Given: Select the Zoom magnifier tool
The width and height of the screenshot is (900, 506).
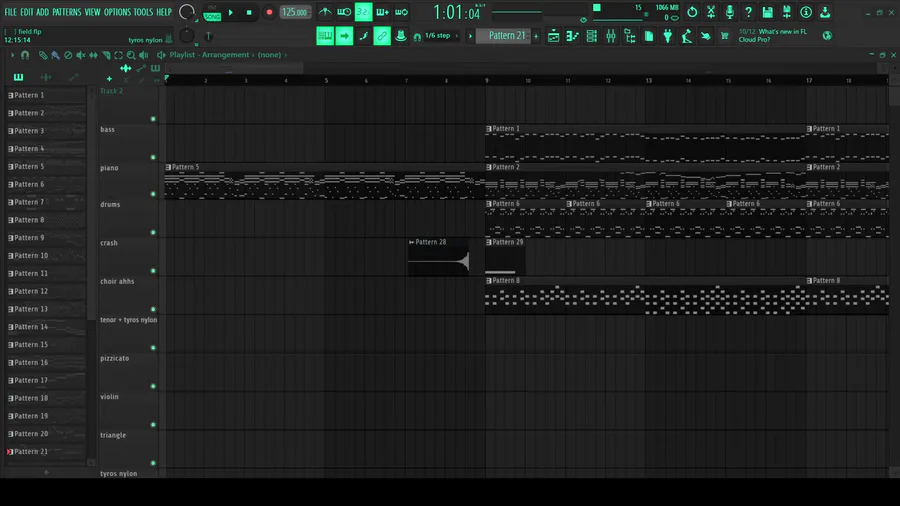Looking at the screenshot, I should point(131,55).
